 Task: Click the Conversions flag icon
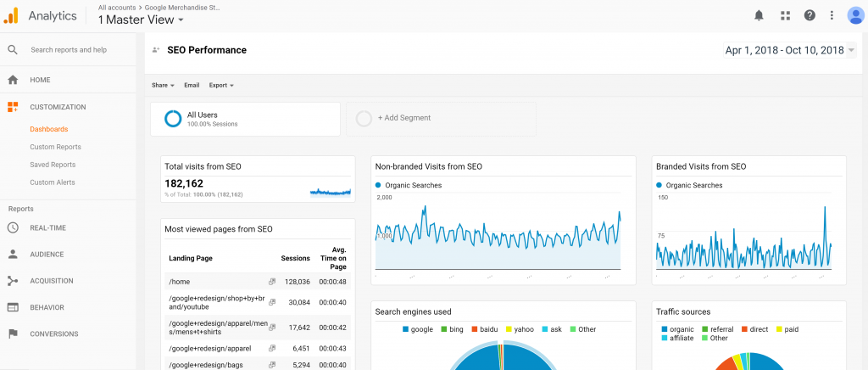click(13, 334)
